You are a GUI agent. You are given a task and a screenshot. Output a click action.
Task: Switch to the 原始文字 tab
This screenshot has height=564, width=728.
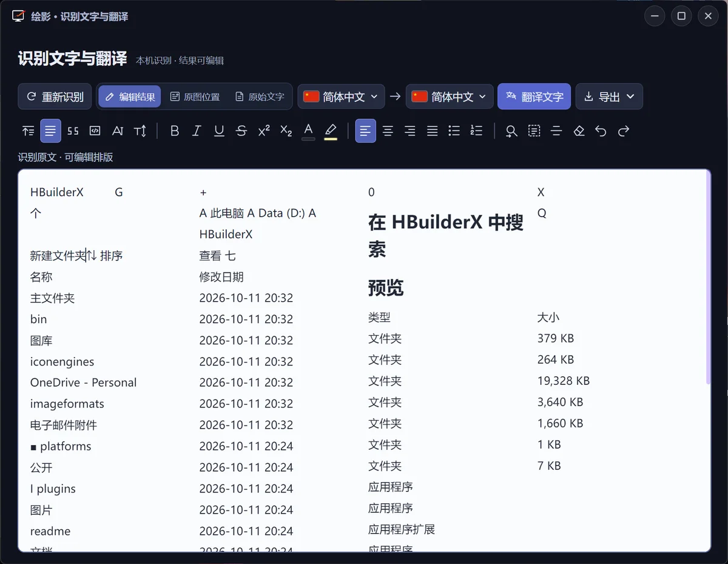pos(260,97)
